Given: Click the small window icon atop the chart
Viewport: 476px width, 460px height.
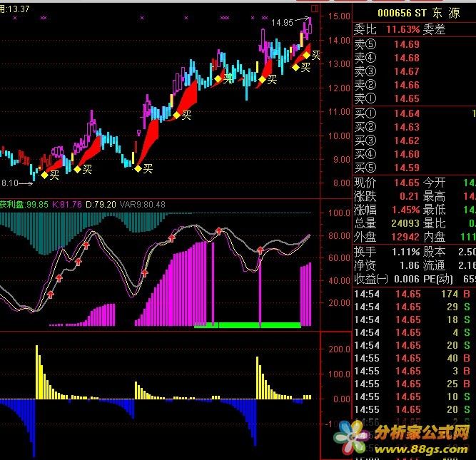Looking at the screenshot, I should click(x=315, y=9).
